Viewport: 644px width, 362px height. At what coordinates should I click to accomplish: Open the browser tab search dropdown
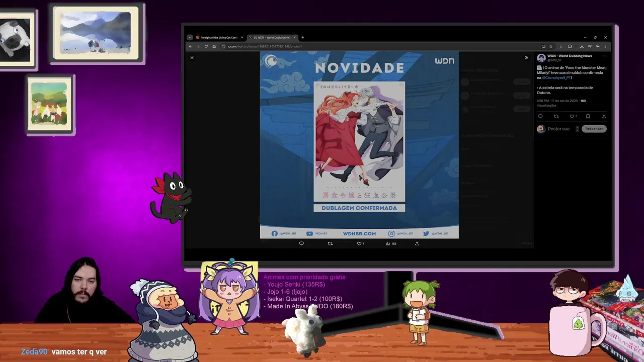(x=190, y=37)
